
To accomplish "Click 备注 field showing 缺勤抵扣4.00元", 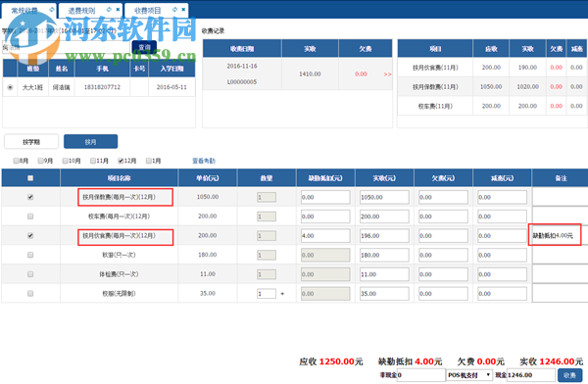I will pyautogui.click(x=560, y=235).
